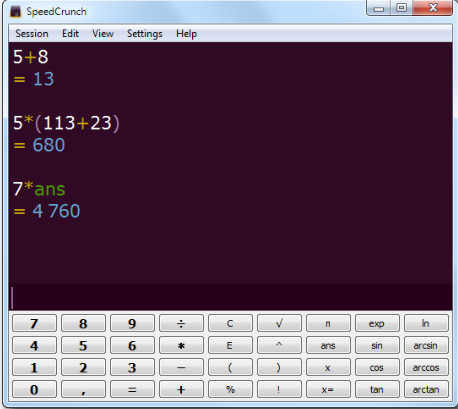Screen dimensions: 458x409
Task: Open the Settings menu
Action: 145,34
